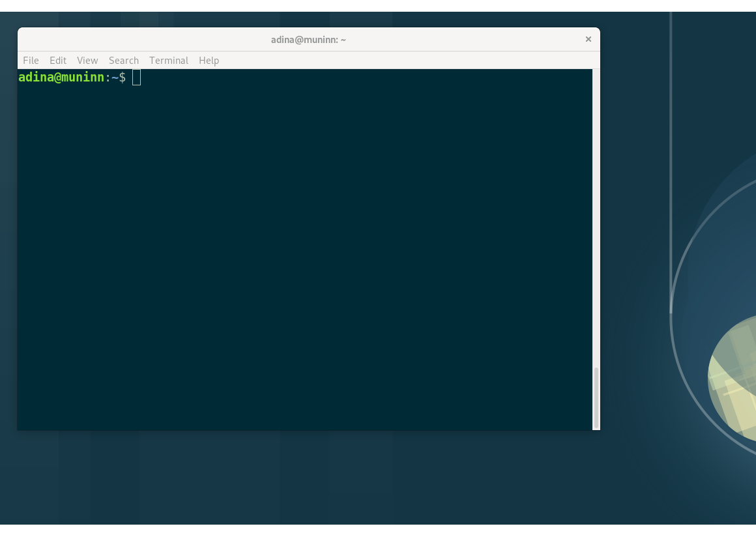The image size is (756, 537).
Task: Close the terminal window with X icon
Action: [x=588, y=39]
